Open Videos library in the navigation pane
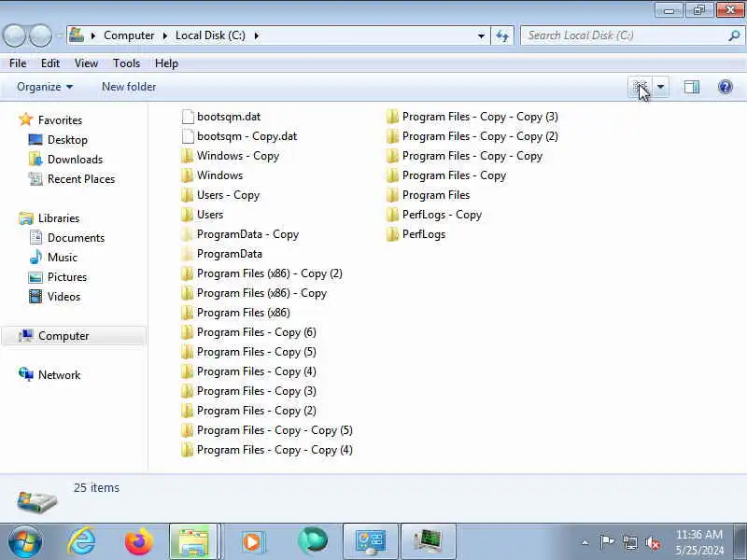Screen dimensions: 747x560 [x=63, y=297]
